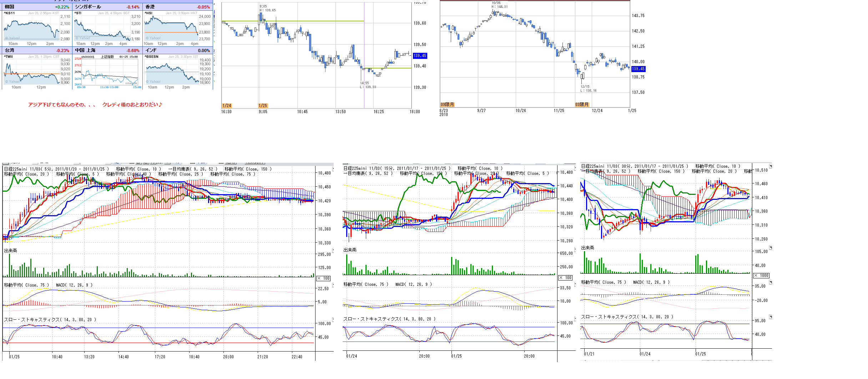Click the Taiwan ^TWII index chart thumbnail

[31, 71]
